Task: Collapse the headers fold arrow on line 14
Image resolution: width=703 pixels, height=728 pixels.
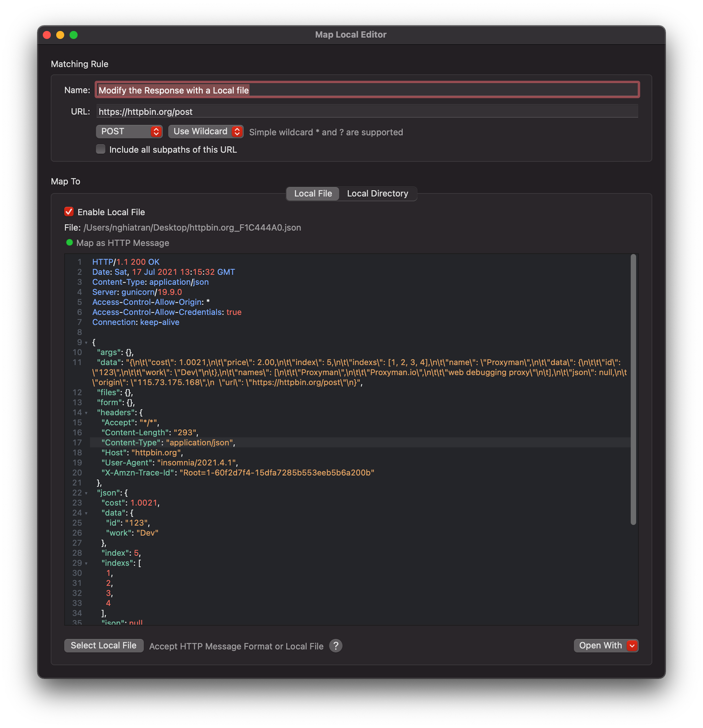Action: tap(86, 413)
